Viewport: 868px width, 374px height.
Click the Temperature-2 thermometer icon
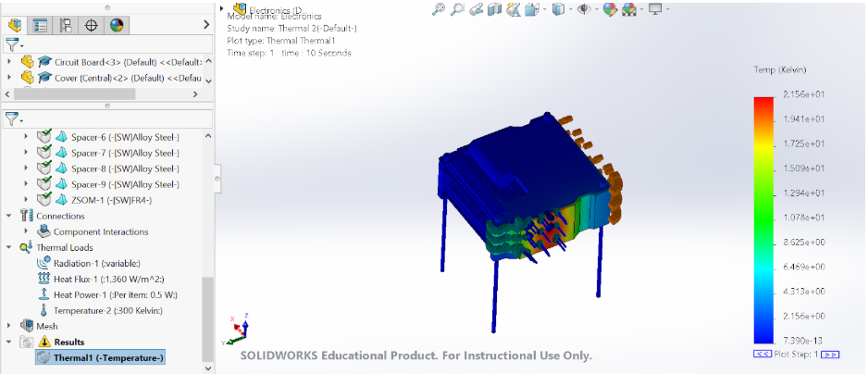pos(43,310)
